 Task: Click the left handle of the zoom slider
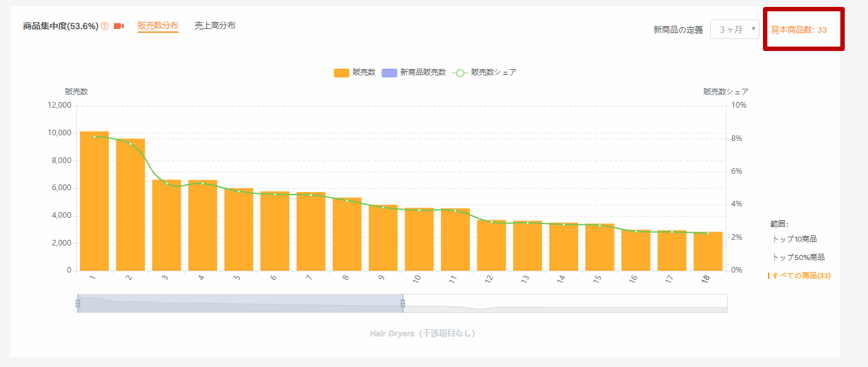point(77,303)
